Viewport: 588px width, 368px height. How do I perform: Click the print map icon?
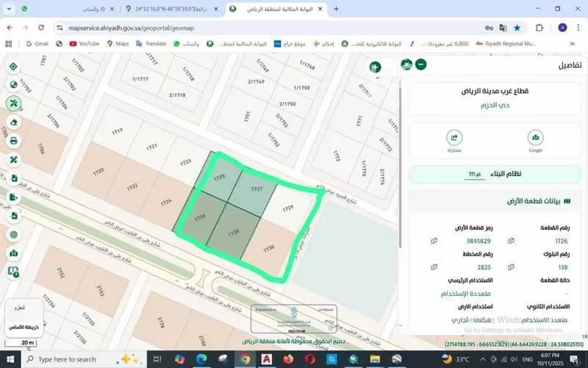[x=13, y=141]
